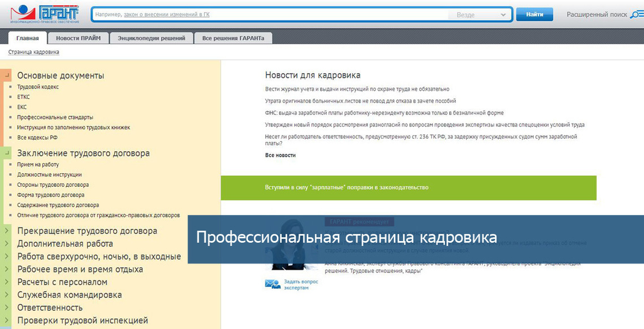This screenshot has width=644, height=329.
Task: Expand the Расчеты с персоналом section
Action: click(7, 282)
